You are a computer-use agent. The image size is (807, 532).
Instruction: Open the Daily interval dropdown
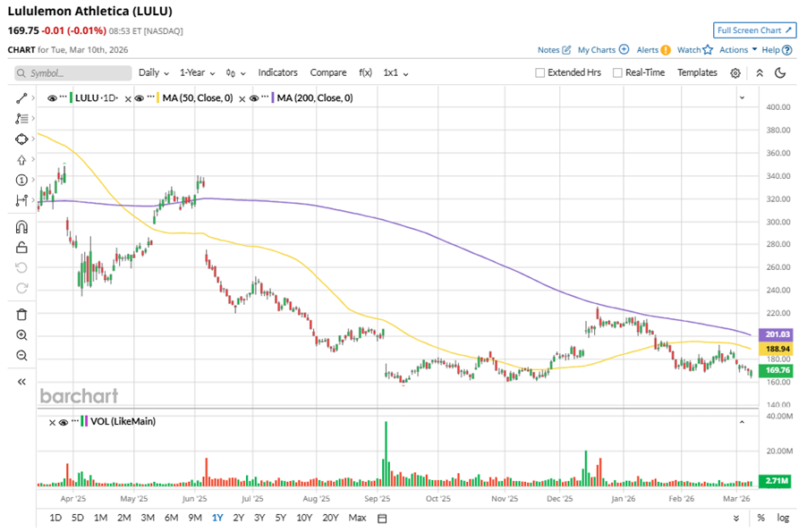(153, 72)
